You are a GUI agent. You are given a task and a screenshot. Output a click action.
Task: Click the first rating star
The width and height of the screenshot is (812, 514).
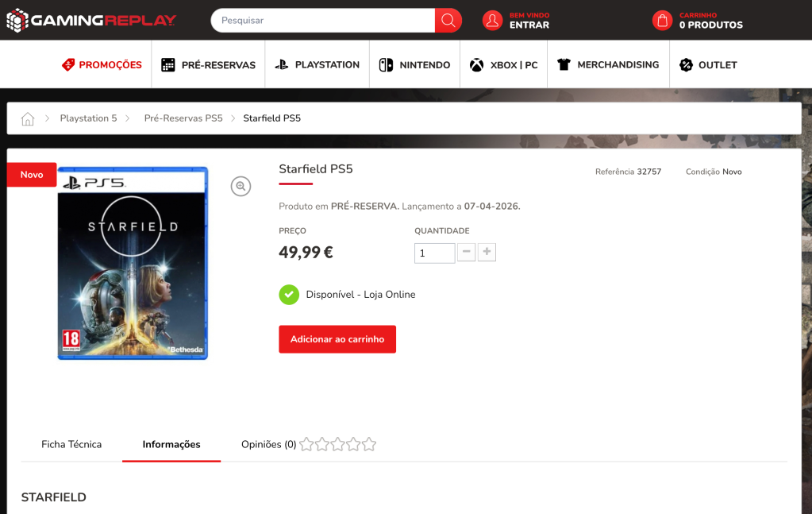(x=306, y=444)
